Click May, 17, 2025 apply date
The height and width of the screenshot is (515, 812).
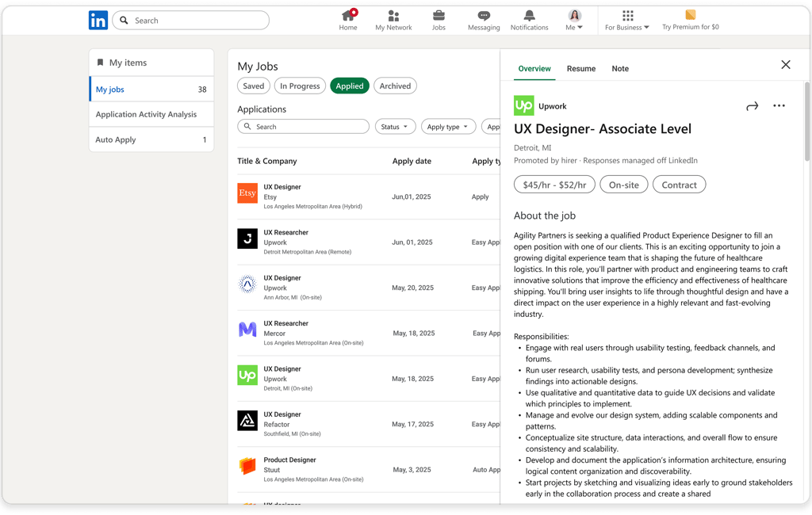(x=412, y=425)
